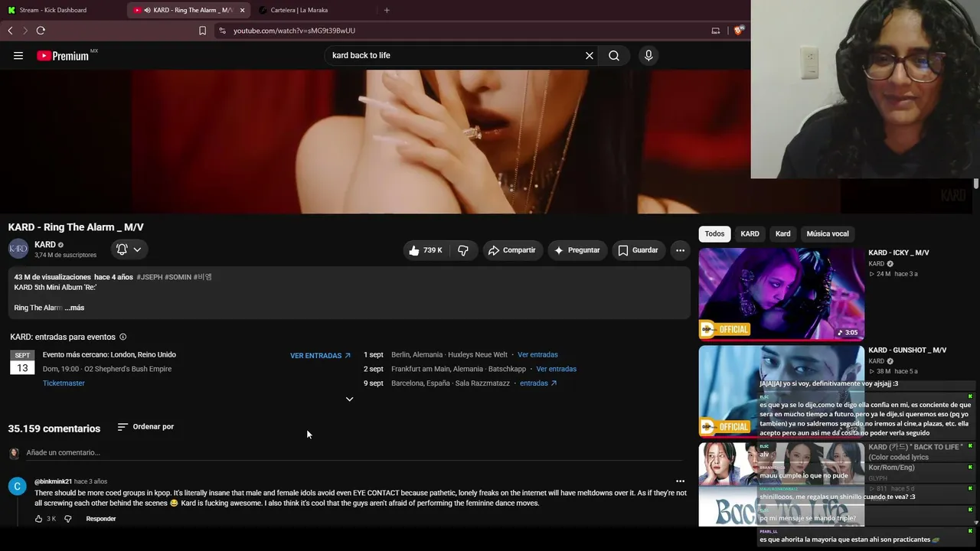Open the KARD channel avatar
This screenshot has width=980, height=551.
(18, 249)
